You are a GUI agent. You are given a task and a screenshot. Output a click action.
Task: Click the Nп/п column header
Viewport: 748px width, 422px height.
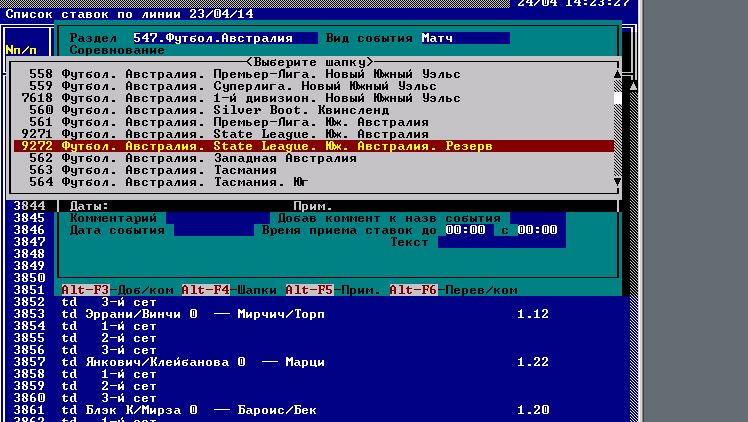[x=21, y=50]
